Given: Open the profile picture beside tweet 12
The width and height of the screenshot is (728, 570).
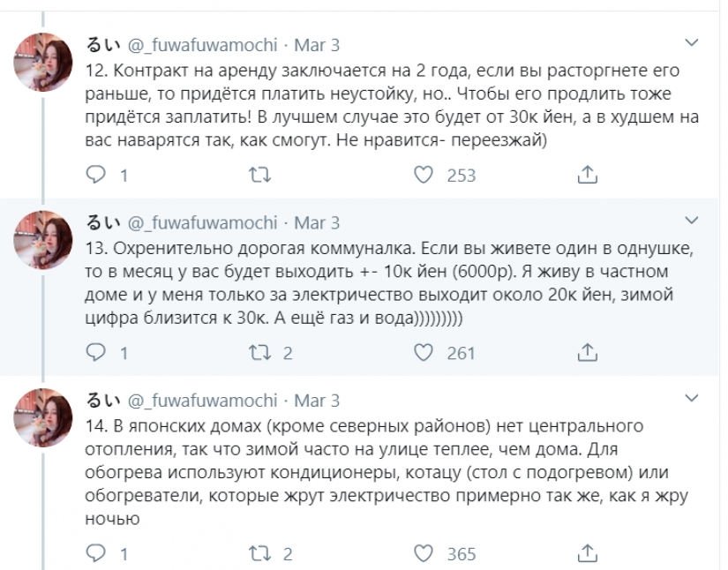Looking at the screenshot, I should (42, 62).
